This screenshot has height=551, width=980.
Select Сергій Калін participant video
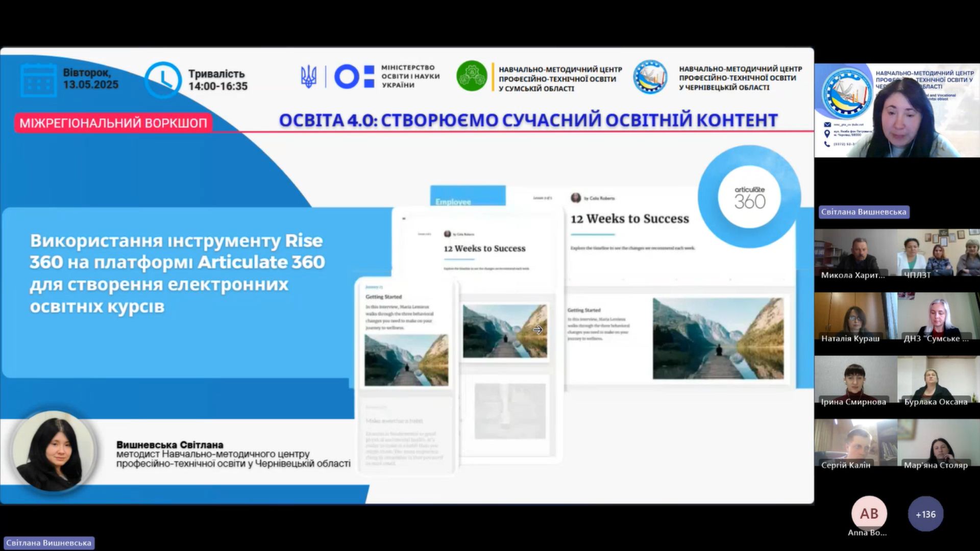[x=855, y=443]
